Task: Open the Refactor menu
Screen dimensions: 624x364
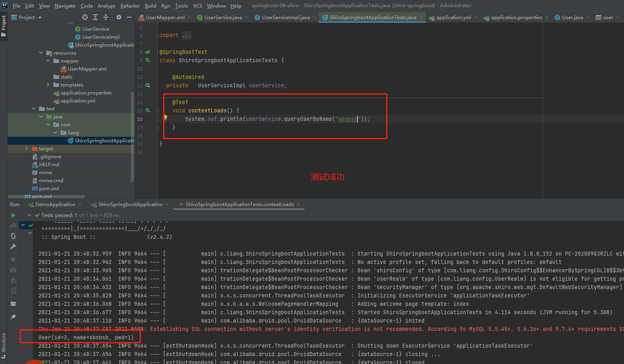Action: click(x=130, y=6)
